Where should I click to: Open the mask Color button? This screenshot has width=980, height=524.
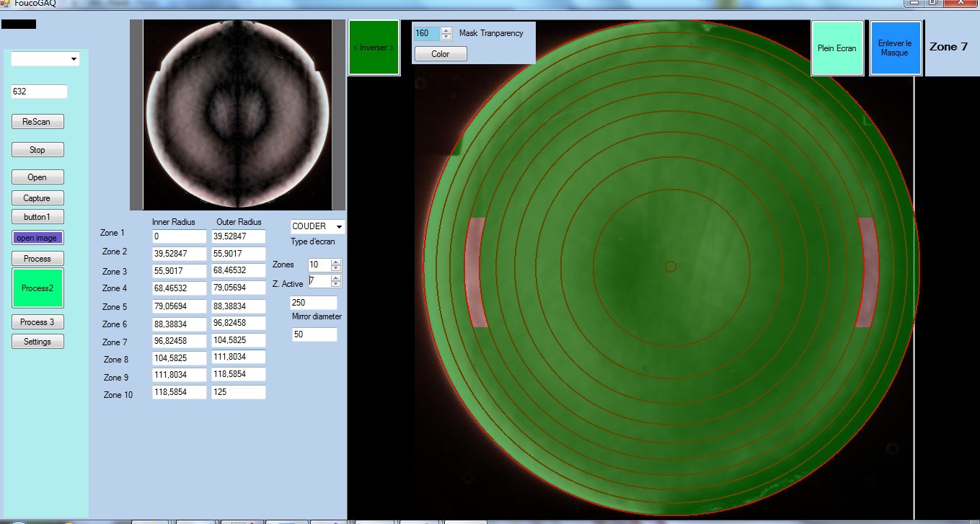point(441,54)
